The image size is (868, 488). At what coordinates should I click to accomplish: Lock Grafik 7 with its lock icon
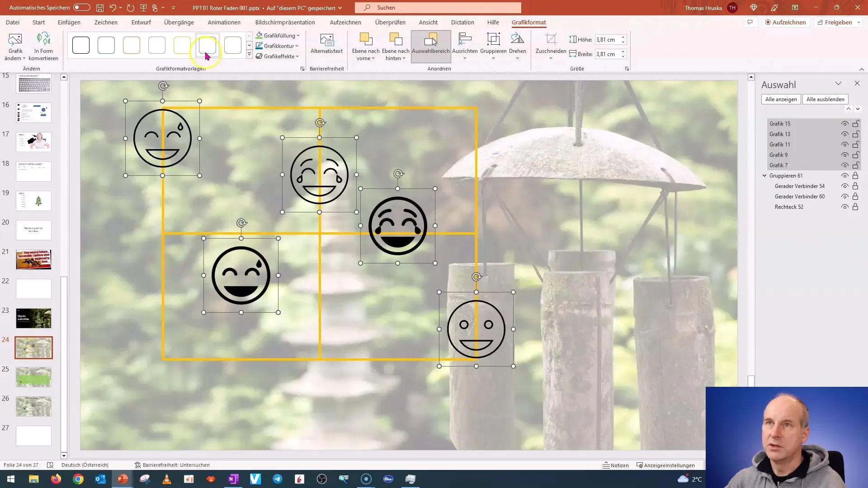[856, 165]
